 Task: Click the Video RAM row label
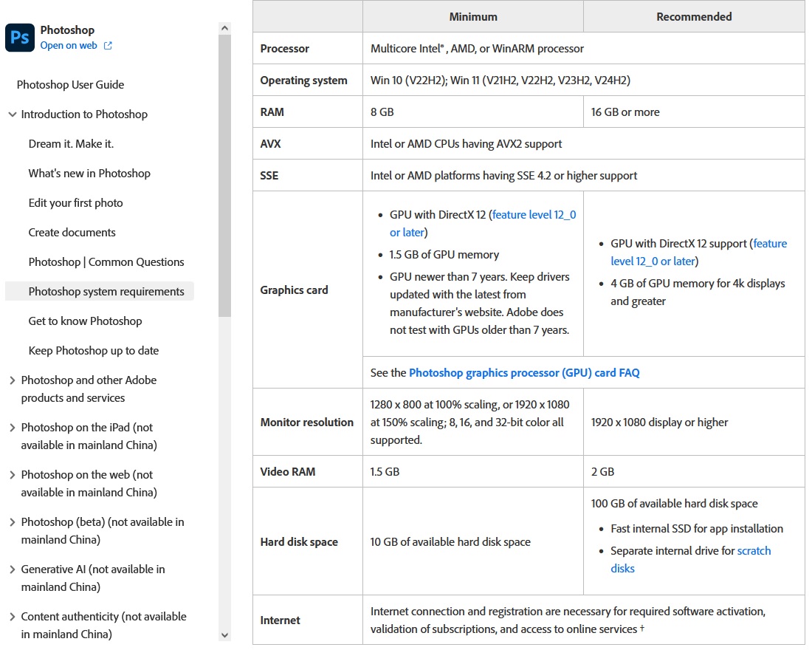pos(287,472)
